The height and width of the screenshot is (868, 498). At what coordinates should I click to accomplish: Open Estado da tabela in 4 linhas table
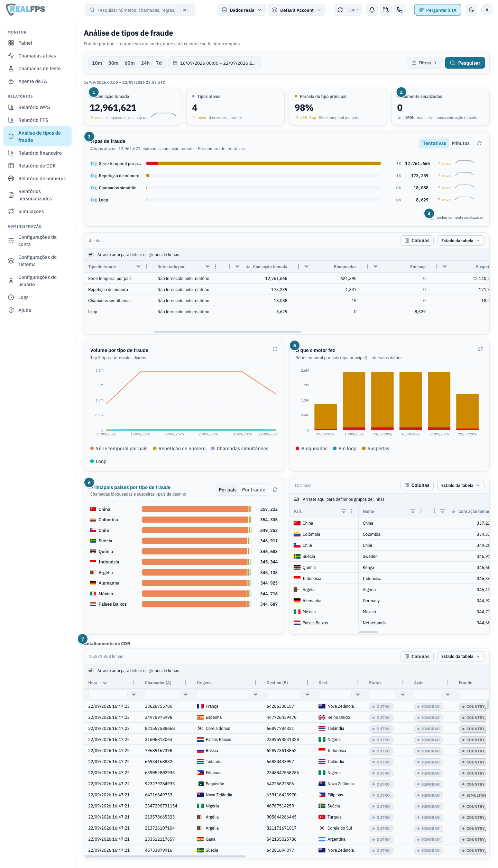click(461, 241)
